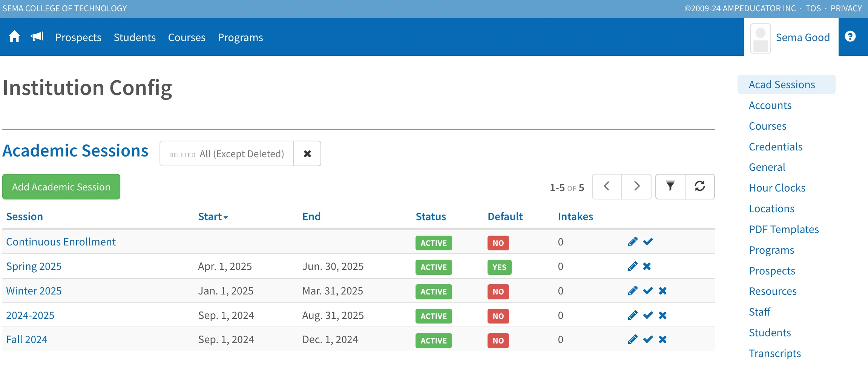This screenshot has height=368, width=868.
Task: Delete the Fall 2024 session with the X icon
Action: (663, 339)
